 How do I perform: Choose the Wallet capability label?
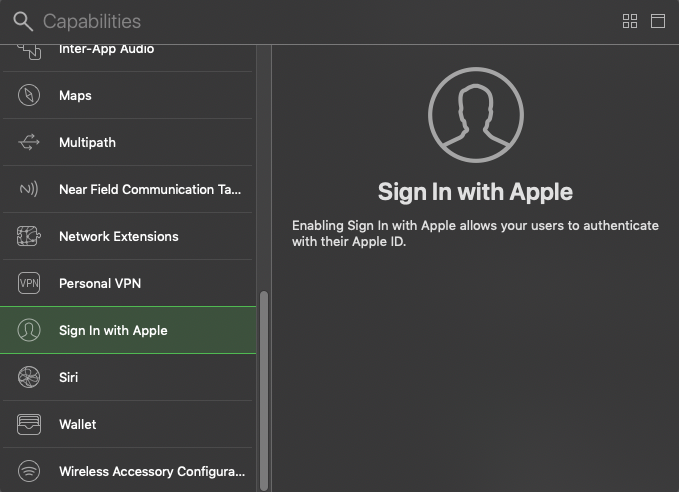tap(78, 425)
